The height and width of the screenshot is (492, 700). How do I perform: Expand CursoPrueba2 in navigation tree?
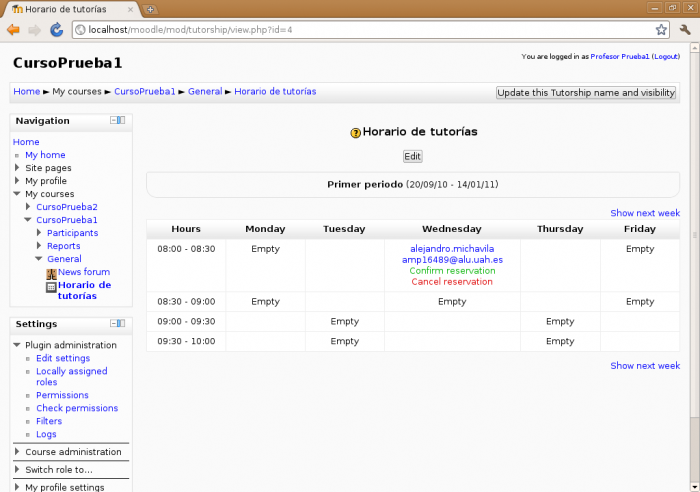pyautogui.click(x=28, y=206)
